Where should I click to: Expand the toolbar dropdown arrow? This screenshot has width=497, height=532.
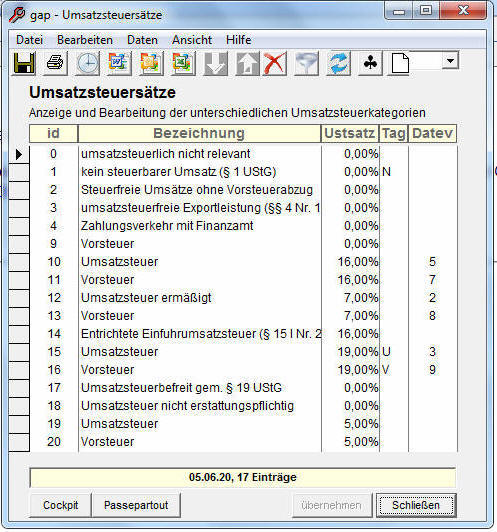pos(450,61)
